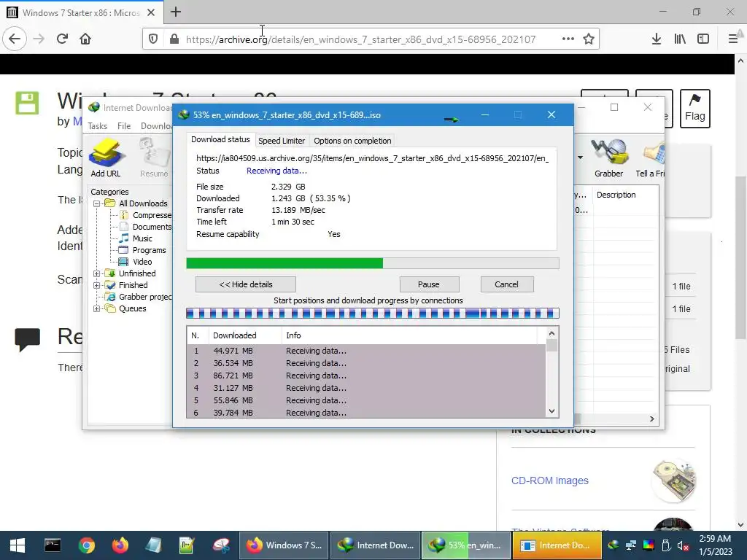Viewport: 747px width, 560px height.
Task: Click the Add URL toolbar icon in IDM
Action: (x=106, y=157)
